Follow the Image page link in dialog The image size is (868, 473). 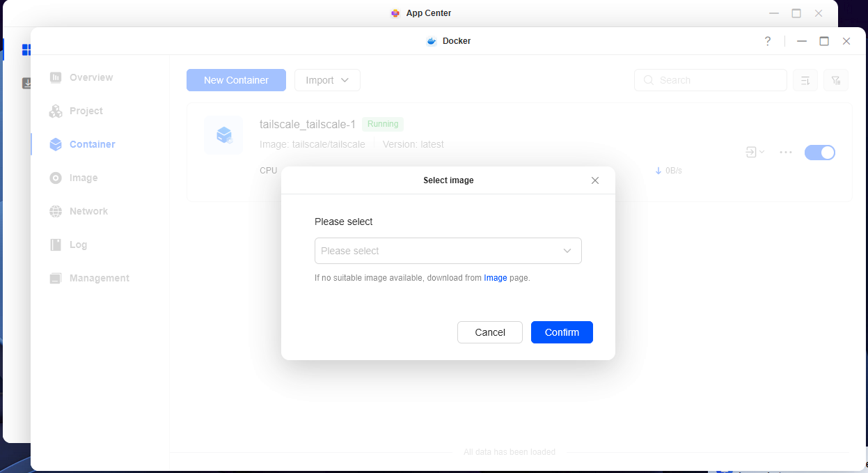point(496,278)
